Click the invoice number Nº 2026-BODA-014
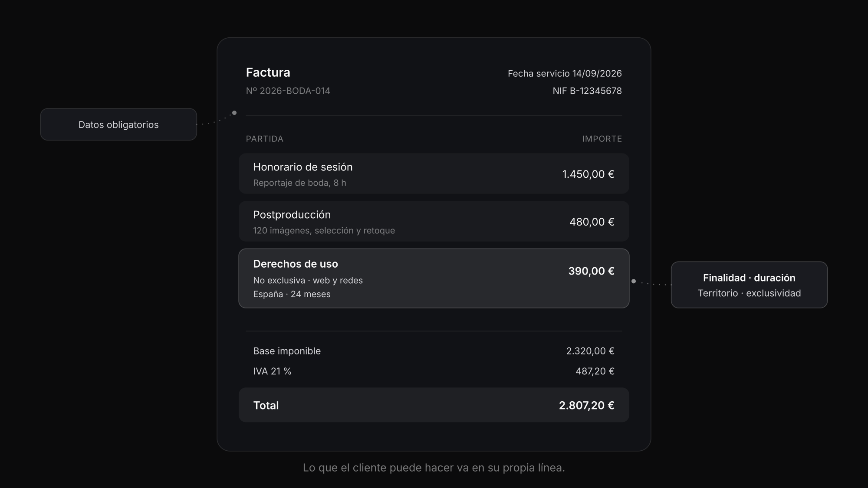The image size is (868, 488). 288,91
